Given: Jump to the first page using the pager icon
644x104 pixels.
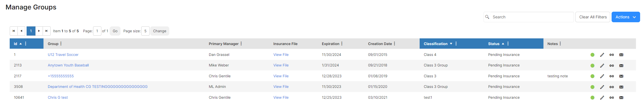Looking at the screenshot, I should click(x=14, y=31).
